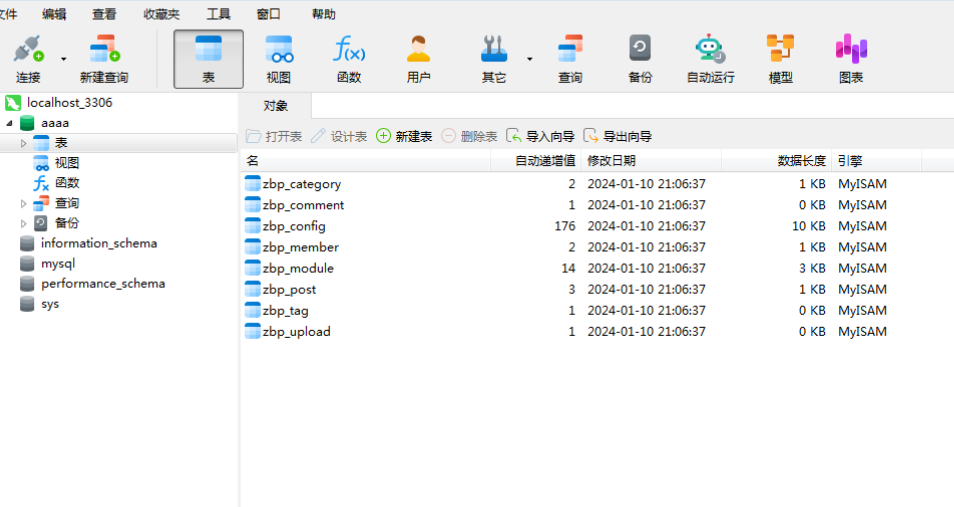Select the zbp_upload table
This screenshot has width=954, height=507.
[296, 332]
